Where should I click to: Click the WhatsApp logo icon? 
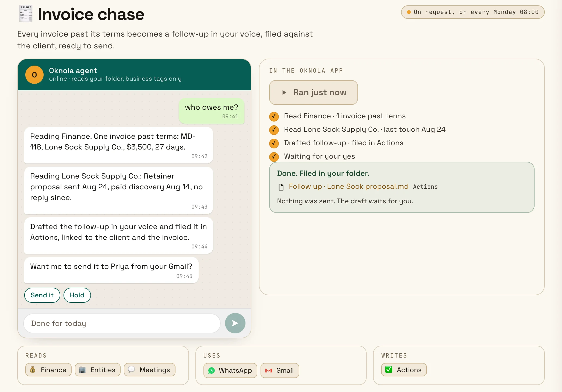coord(212,370)
